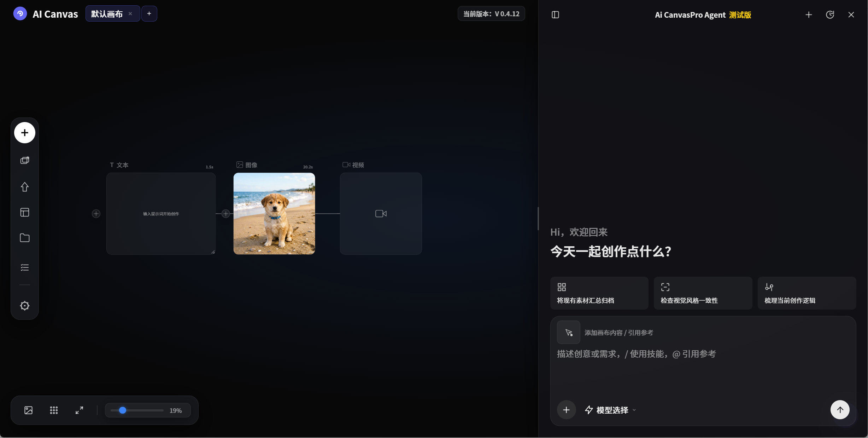This screenshot has height=438, width=868.
Task: Open the 模型选择 dropdown
Action: click(610, 410)
